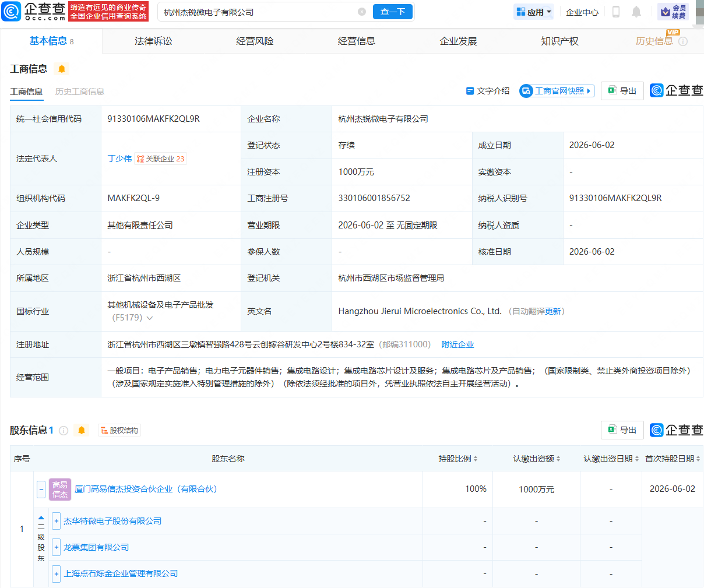The image size is (704, 588).
Task: Click 附近企业 link by address
Action: pos(457,344)
